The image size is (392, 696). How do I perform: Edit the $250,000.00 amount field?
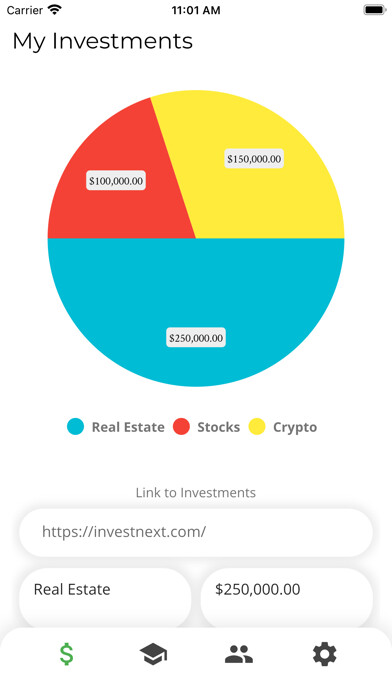tap(287, 597)
